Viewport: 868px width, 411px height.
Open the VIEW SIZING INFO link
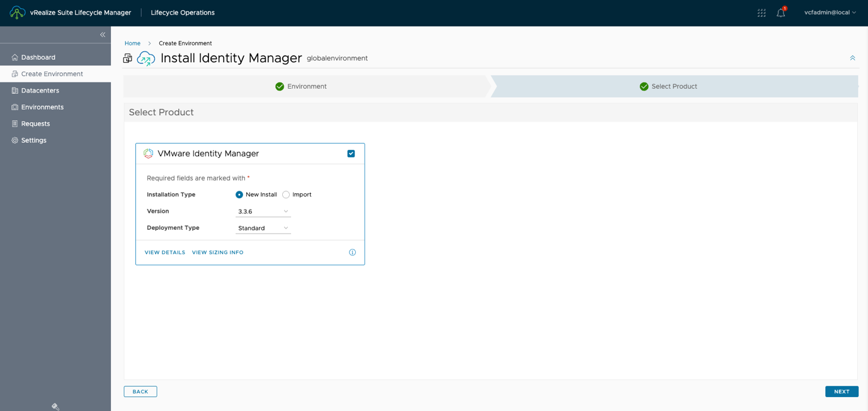point(218,252)
